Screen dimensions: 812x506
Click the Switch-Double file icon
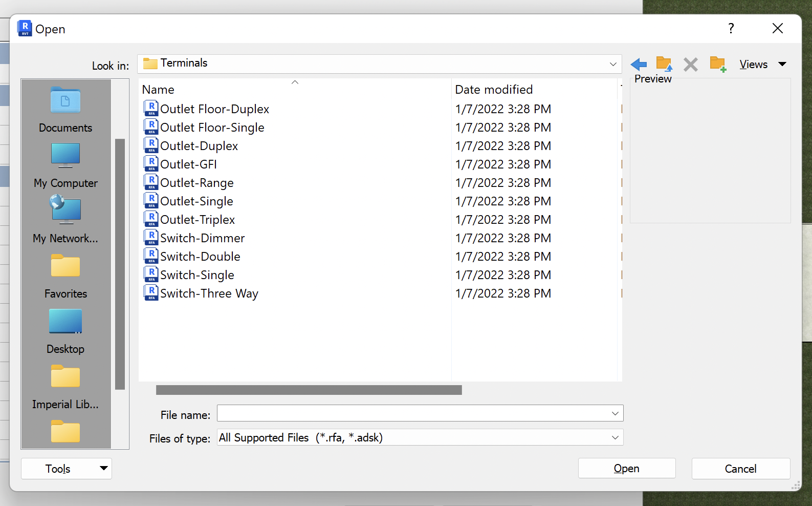click(x=151, y=256)
